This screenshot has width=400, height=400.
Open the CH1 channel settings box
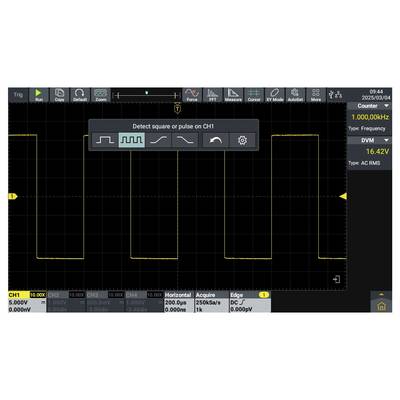click(27, 302)
